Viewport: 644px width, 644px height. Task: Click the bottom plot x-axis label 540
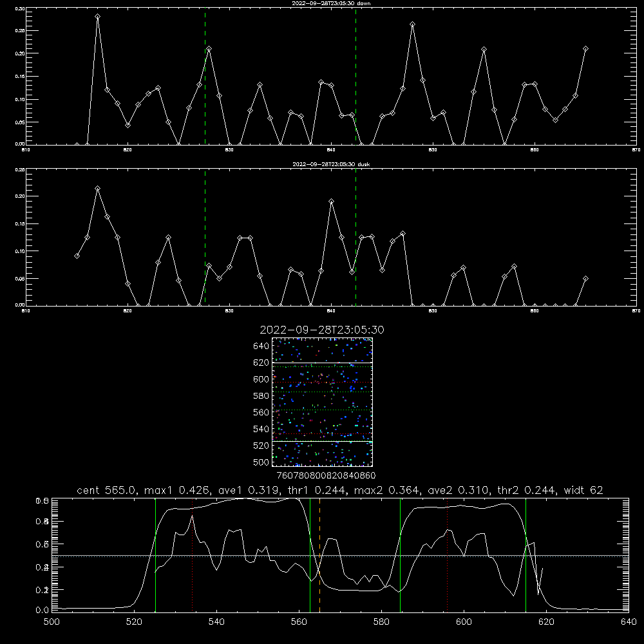[216, 622]
